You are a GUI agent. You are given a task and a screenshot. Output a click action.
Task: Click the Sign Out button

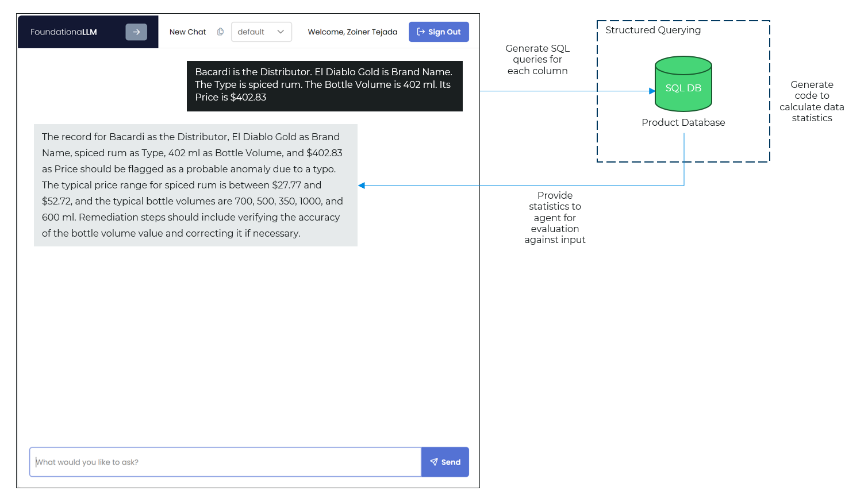(x=439, y=32)
